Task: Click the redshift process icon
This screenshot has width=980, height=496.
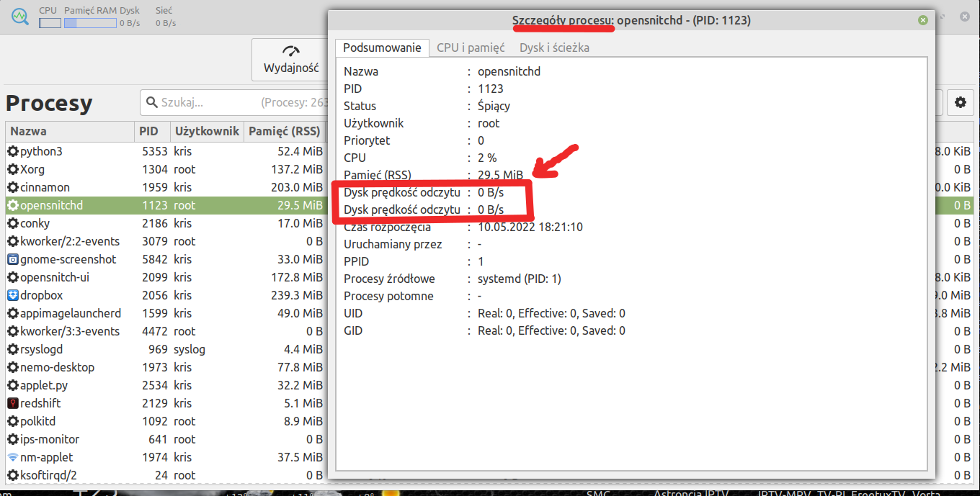Action: coord(13,403)
